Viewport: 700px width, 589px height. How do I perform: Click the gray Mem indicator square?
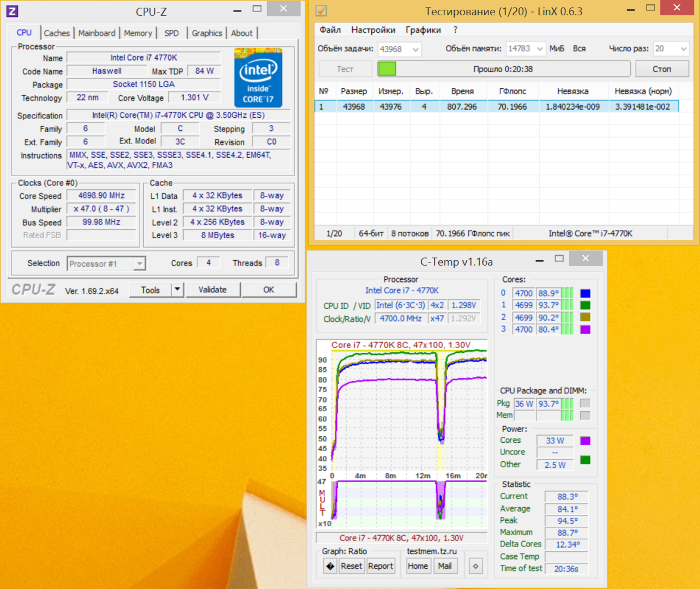(x=585, y=416)
